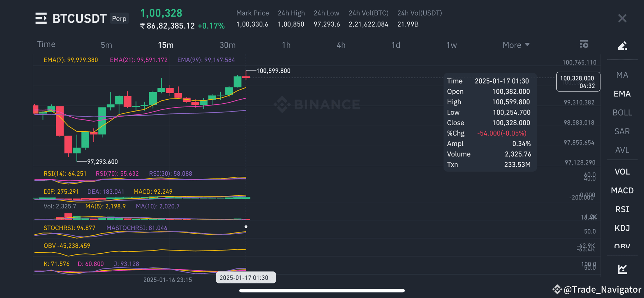This screenshot has width=644, height=298.
Task: Click the home indicator bar at bottom
Action: point(322,290)
